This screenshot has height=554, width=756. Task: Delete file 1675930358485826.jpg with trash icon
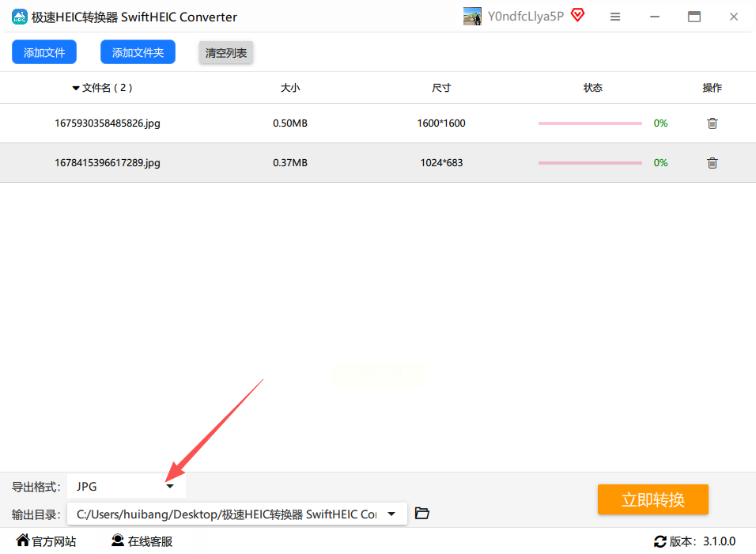pos(713,123)
